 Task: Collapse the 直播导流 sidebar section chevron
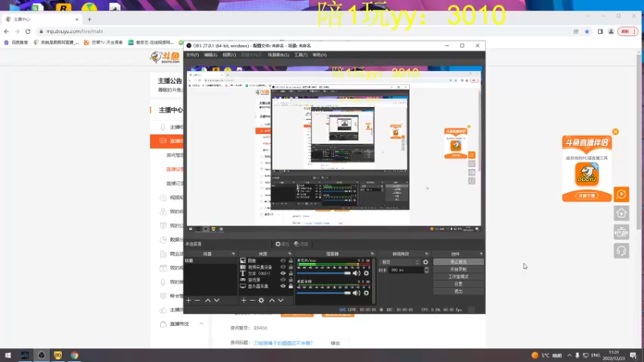coord(201,324)
